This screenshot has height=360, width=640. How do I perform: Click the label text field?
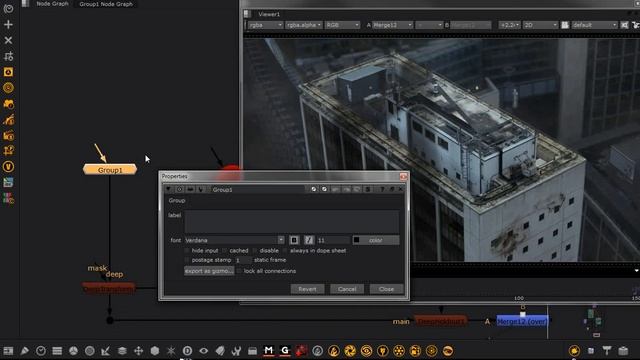tap(292, 222)
